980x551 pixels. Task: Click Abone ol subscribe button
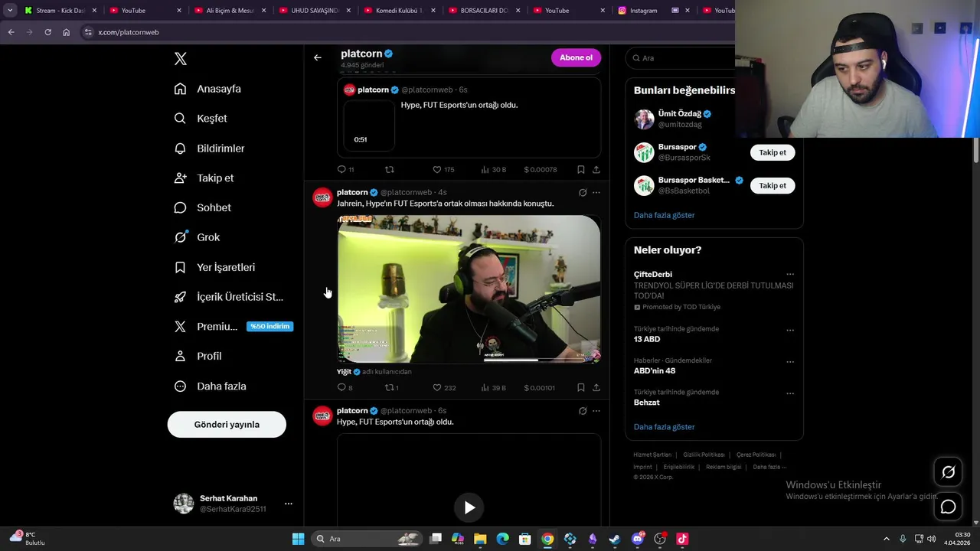(576, 57)
